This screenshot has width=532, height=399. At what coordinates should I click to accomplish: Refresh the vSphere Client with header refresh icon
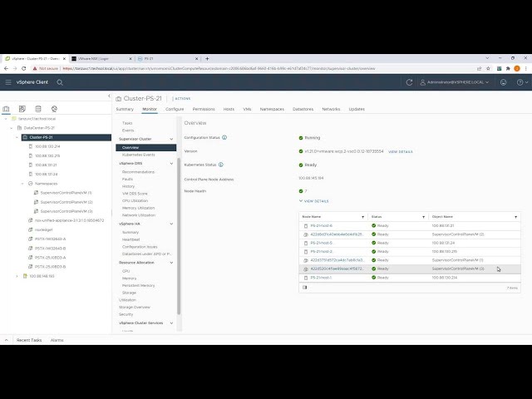409,82
